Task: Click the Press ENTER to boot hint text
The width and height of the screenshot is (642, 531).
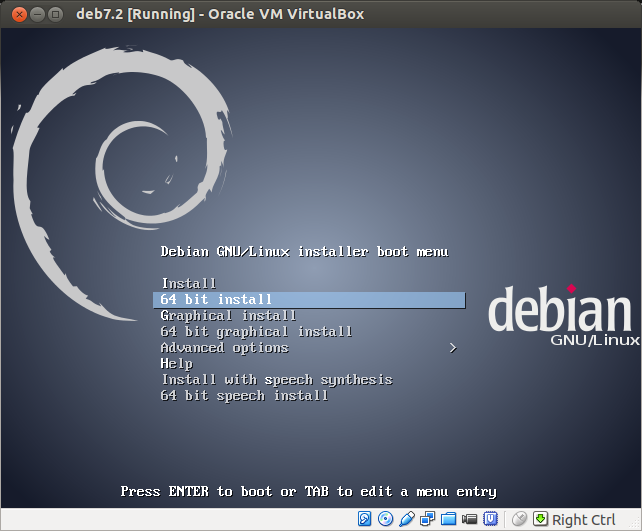Action: pyautogui.click(x=308, y=491)
